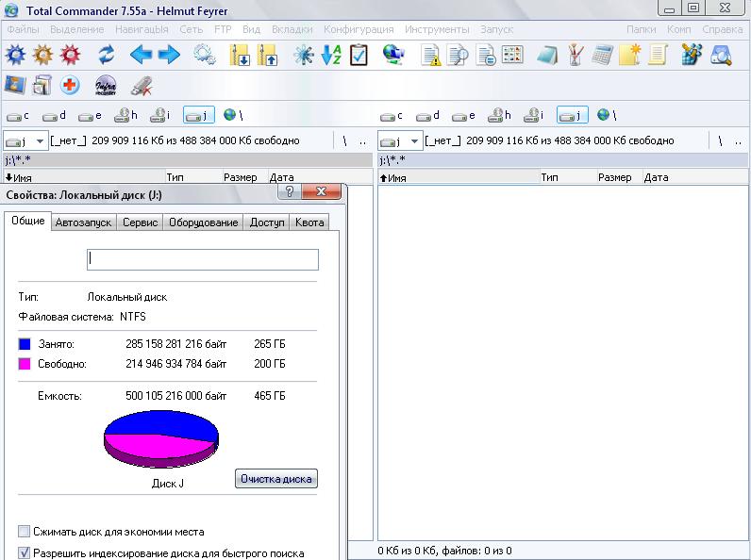The image size is (751, 560).
Task: Select drive d in left panel
Action: tap(54, 115)
